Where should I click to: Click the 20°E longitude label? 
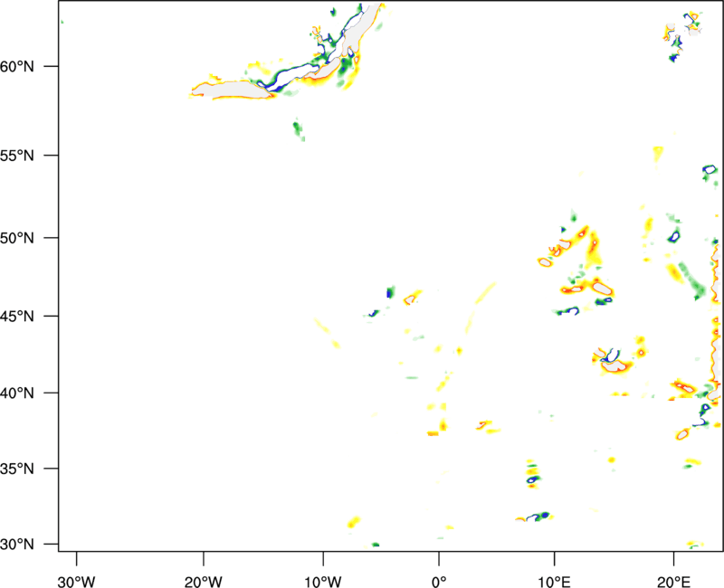click(x=673, y=582)
